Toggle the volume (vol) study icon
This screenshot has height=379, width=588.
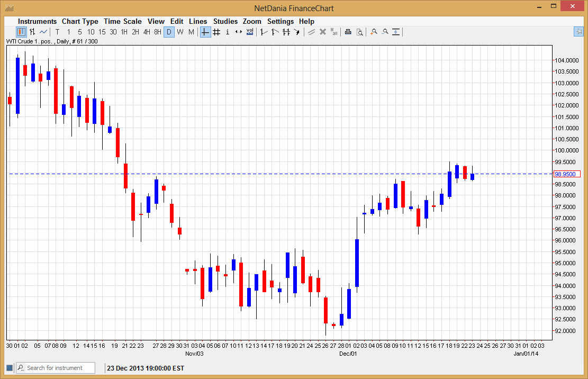(x=250, y=32)
